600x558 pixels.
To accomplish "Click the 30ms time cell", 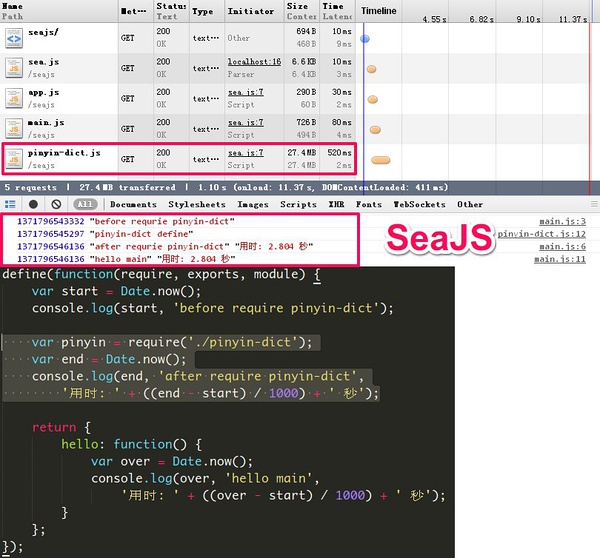I will pos(341,92).
